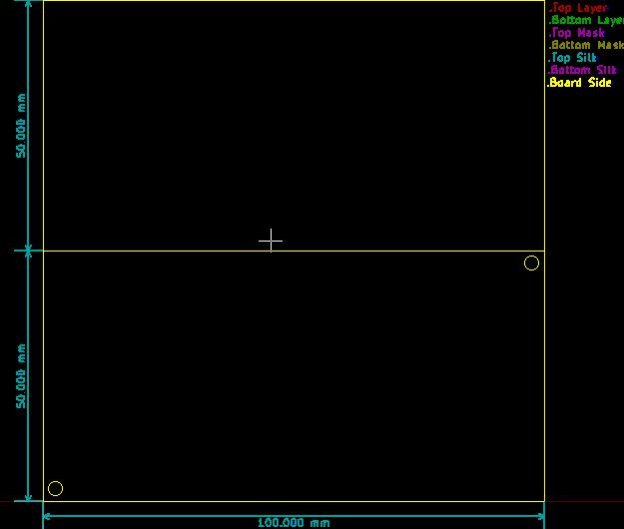Click the red Top Layer legend label
624x529 pixels.
(578, 8)
